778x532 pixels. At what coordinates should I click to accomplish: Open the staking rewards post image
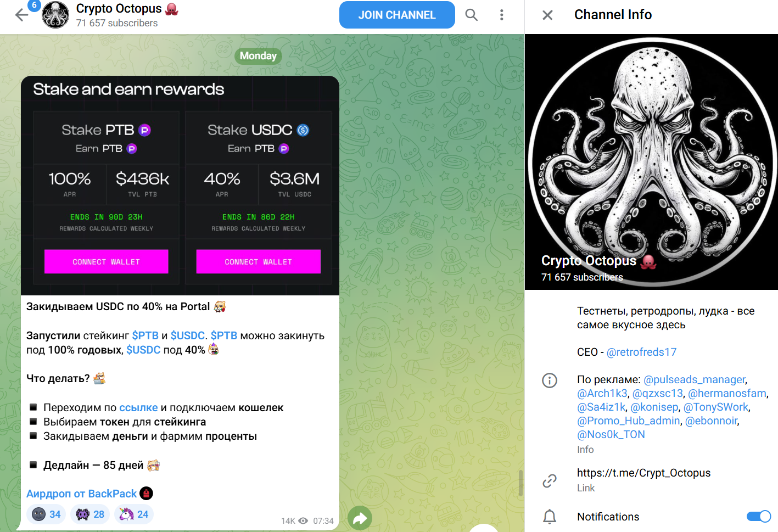click(180, 186)
